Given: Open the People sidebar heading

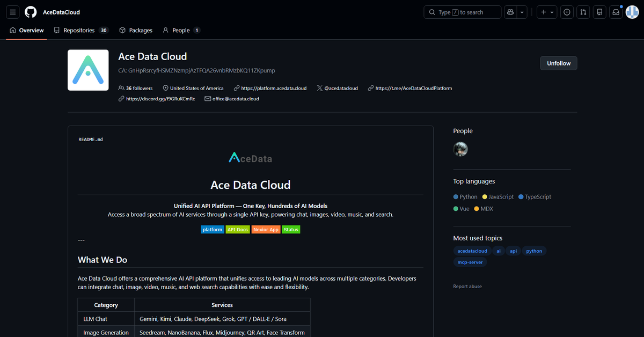Looking at the screenshot, I should pyautogui.click(x=463, y=131).
